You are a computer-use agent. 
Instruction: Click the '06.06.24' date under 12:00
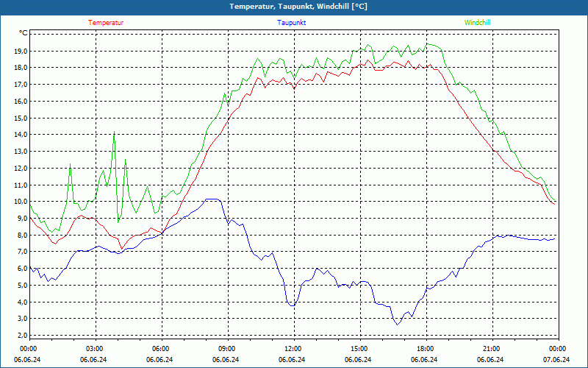292,359
